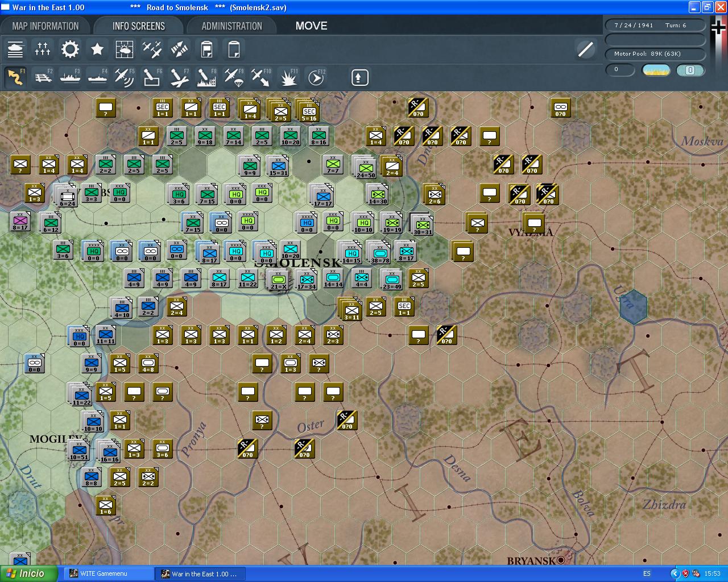Switch to WITE Gamemenu taskbar window
This screenshot has width=728, height=582.
109,573
